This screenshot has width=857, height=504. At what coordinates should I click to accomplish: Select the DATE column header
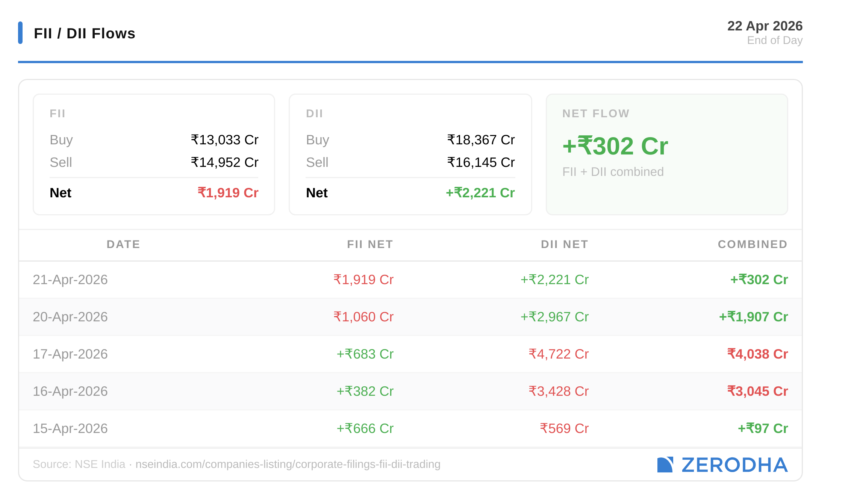coord(123,244)
